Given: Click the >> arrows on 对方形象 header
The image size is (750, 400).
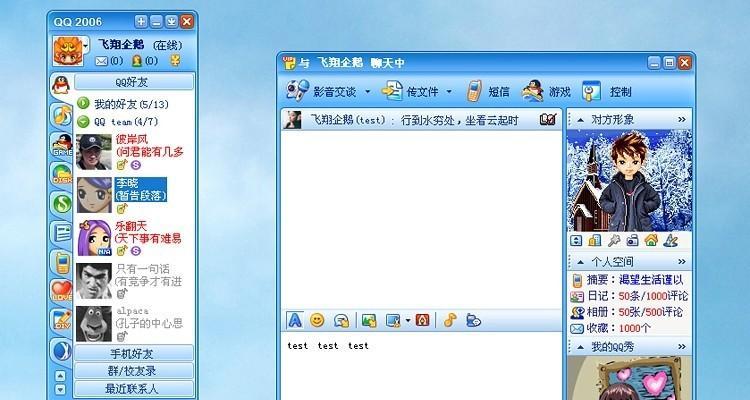Looking at the screenshot, I should click(x=682, y=120).
